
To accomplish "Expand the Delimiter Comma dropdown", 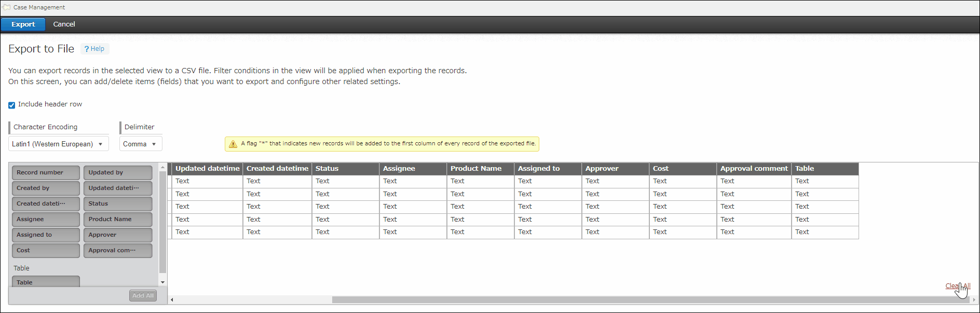I will [140, 144].
